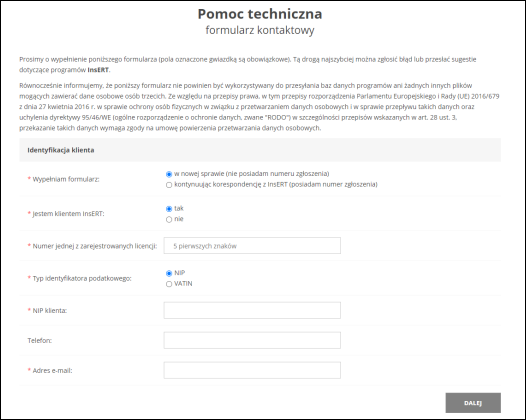Select NIP as tax identifier type
This screenshot has height=420, width=526.
coord(169,273)
